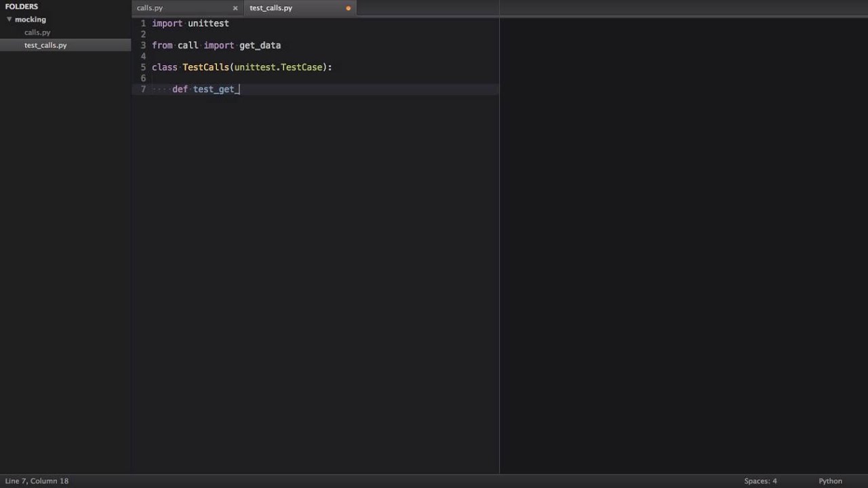The image size is (868, 488).
Task: Click the FOLDERS sidebar heading
Action: (x=22, y=7)
